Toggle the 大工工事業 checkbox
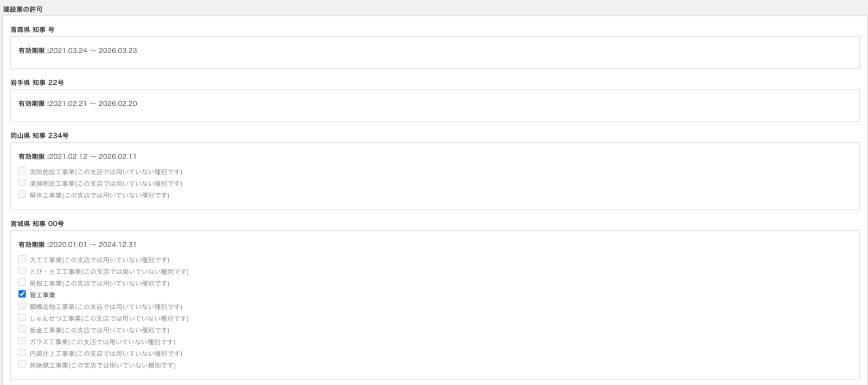Viewport: 868px width, 385px height. pos(22,259)
